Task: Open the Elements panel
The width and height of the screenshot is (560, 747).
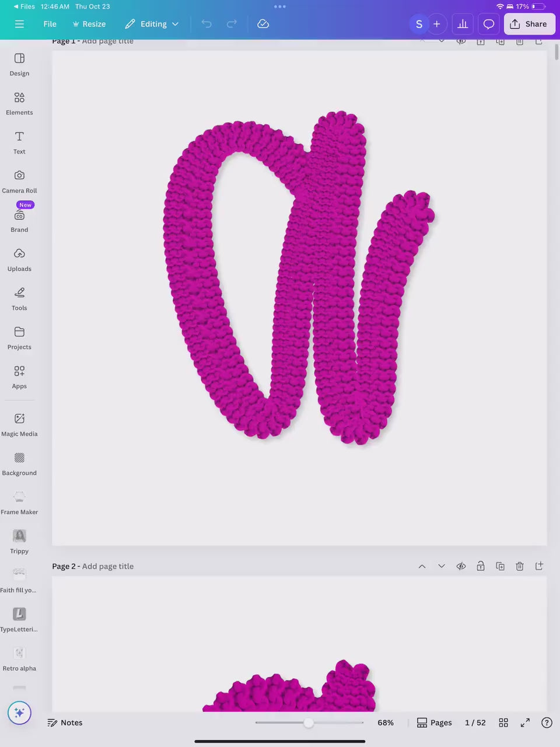Action: 19,104
